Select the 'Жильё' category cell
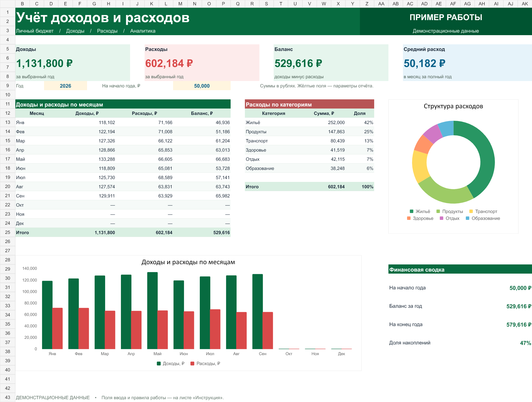Image resolution: width=532 pixels, height=402 pixels. tap(273, 123)
